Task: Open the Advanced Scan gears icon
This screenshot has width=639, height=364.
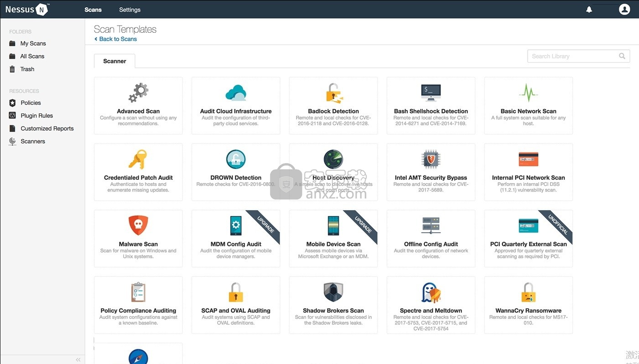Action: click(x=138, y=92)
